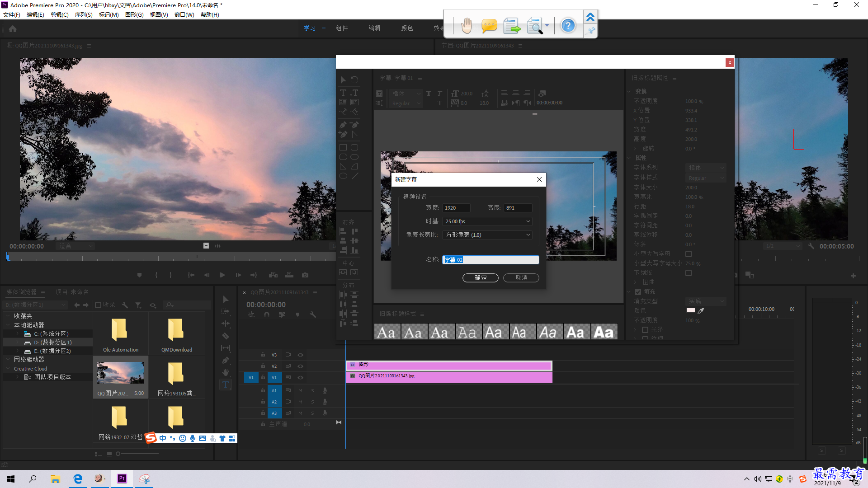Center-align text in titler toolbar
The height and width of the screenshot is (488, 868).
[515, 94]
